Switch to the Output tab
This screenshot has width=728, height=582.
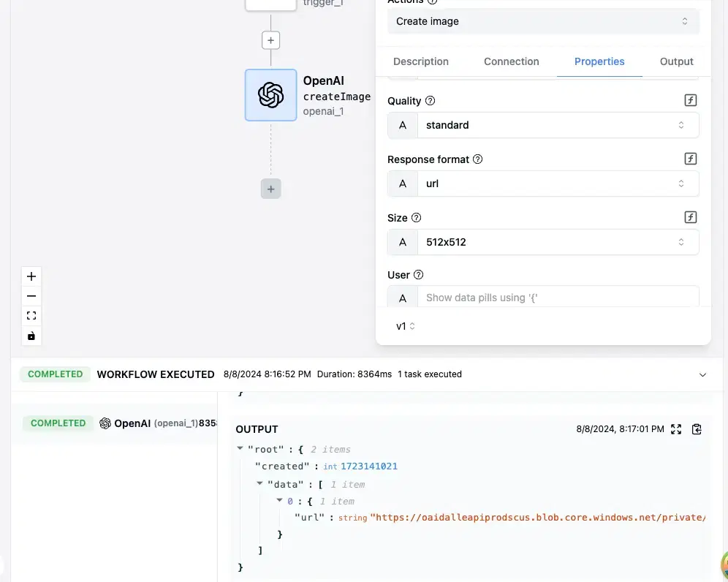point(675,61)
